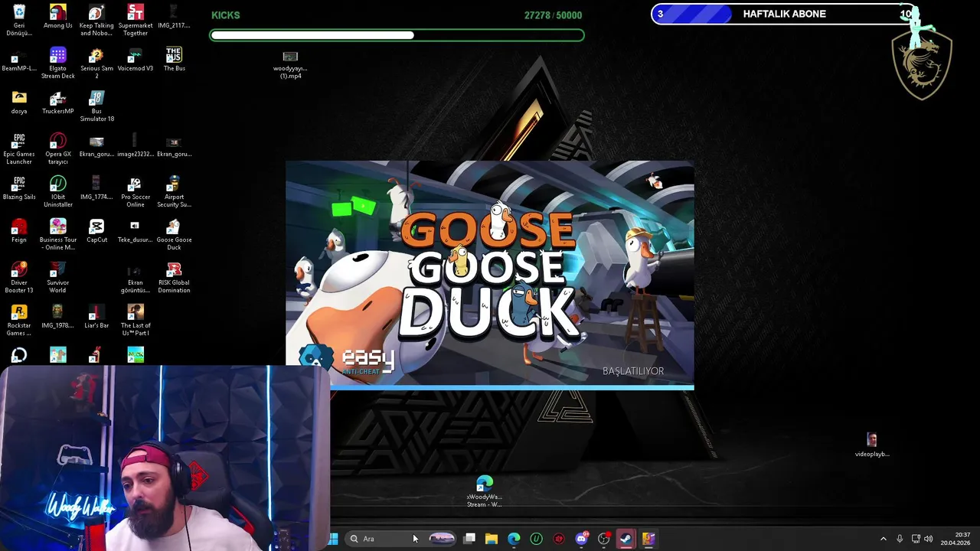Image resolution: width=980 pixels, height=551 pixels.
Task: Click the KICKS progress bar
Action: pyautogui.click(x=397, y=35)
